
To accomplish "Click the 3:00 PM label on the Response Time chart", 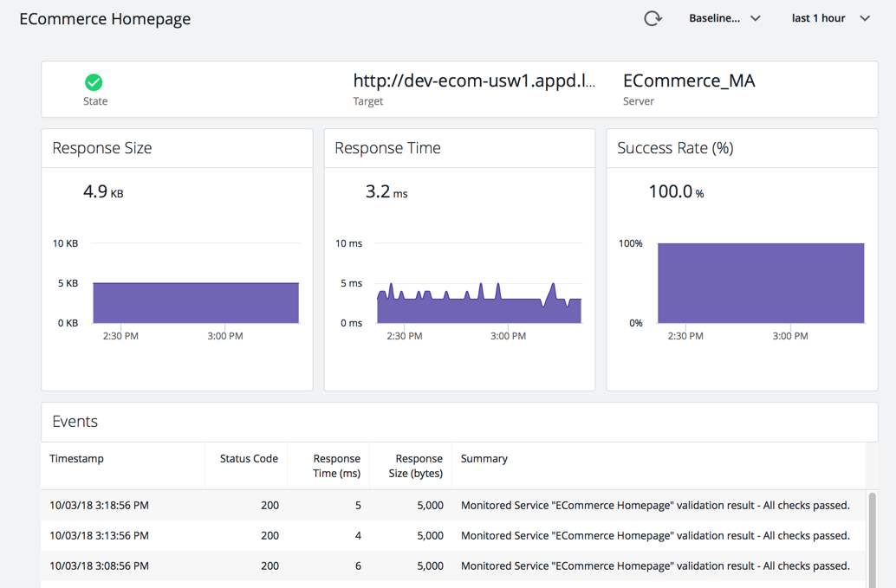I will (x=508, y=336).
